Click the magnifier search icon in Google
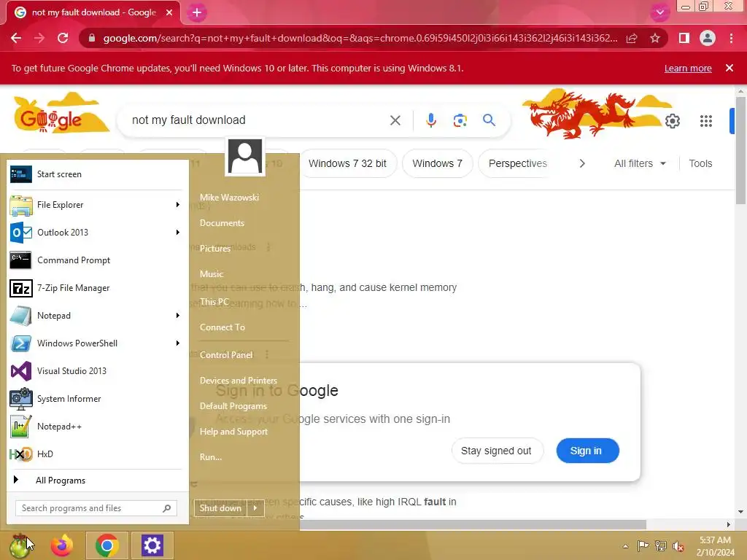The height and width of the screenshot is (560, 747). coord(489,120)
